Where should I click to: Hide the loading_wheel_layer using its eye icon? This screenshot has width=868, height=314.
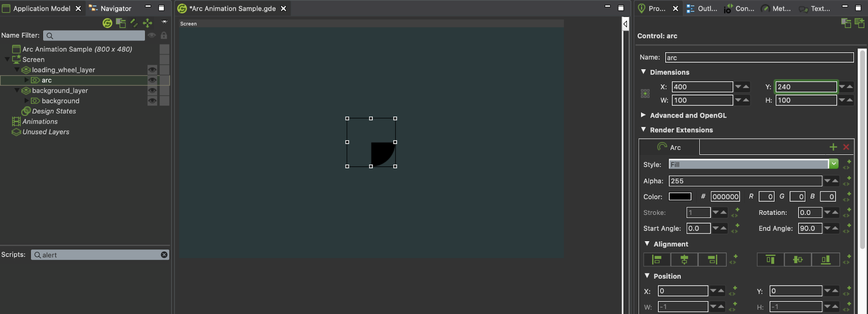pos(152,69)
